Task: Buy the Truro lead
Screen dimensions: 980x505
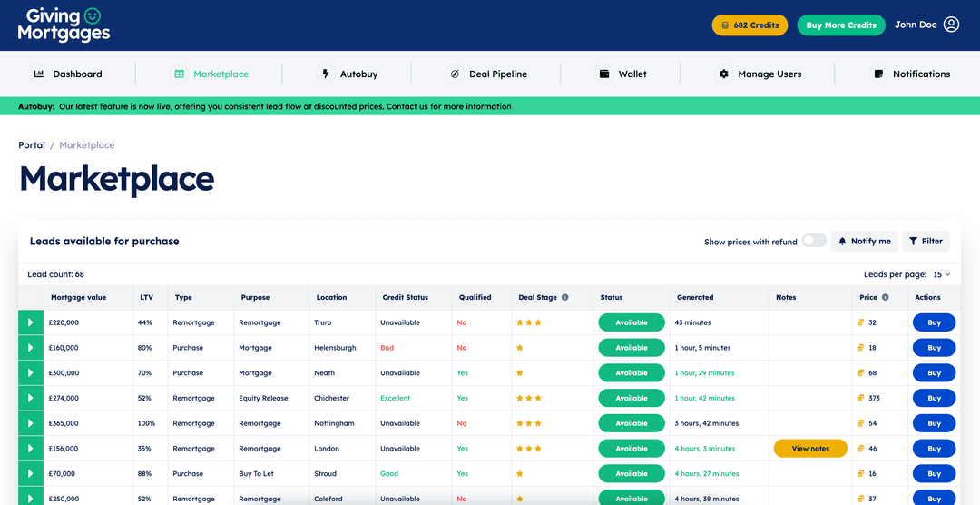Action: tap(934, 323)
